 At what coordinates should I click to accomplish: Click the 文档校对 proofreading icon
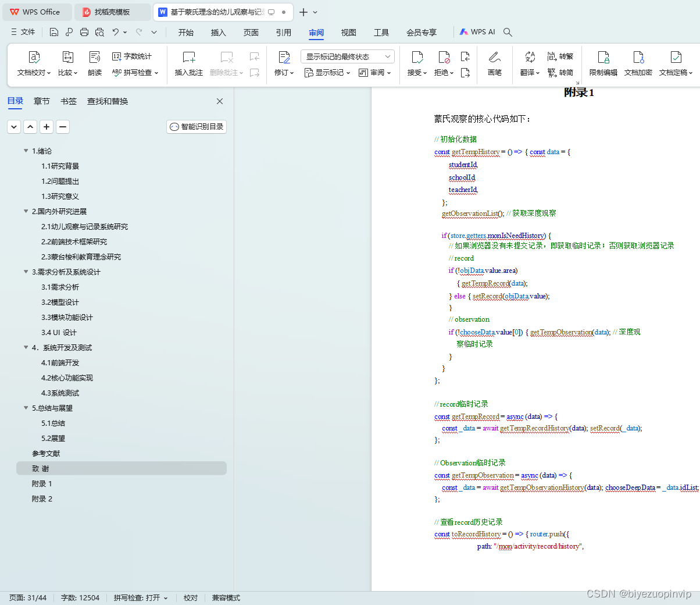34,57
